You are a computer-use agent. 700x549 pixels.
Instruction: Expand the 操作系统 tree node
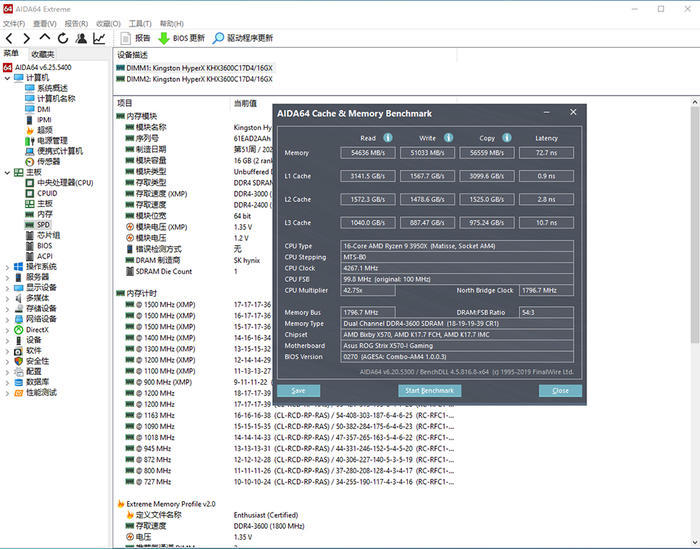7,267
